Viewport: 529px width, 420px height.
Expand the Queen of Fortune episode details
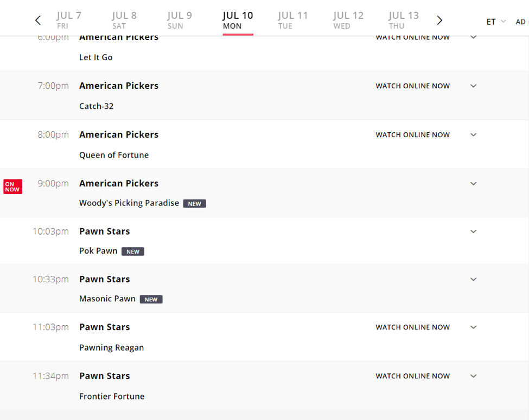coord(473,135)
